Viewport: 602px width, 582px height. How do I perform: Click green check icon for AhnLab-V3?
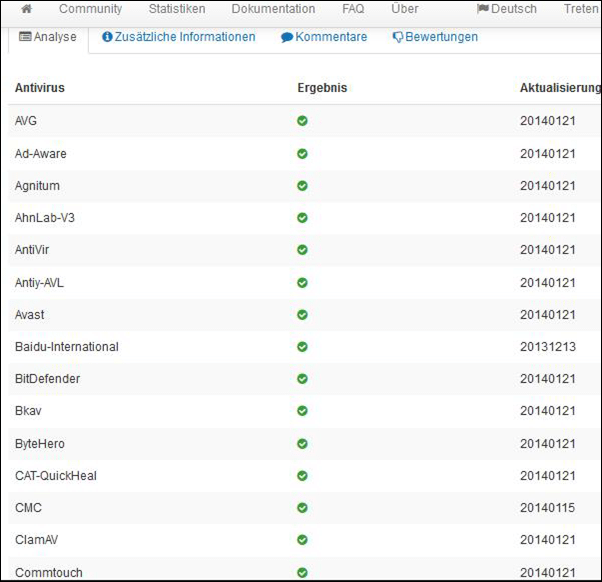click(x=302, y=218)
